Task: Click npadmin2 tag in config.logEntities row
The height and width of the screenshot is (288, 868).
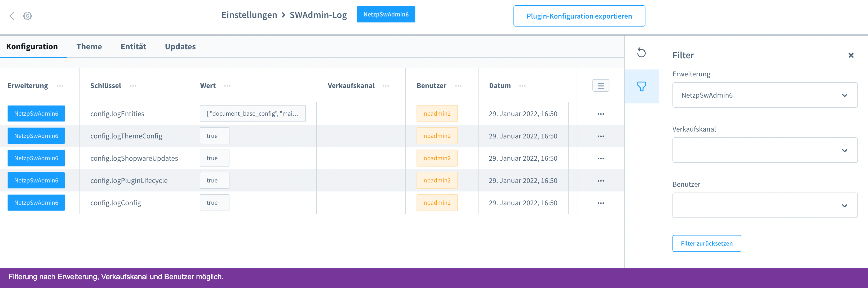Action: (437, 114)
